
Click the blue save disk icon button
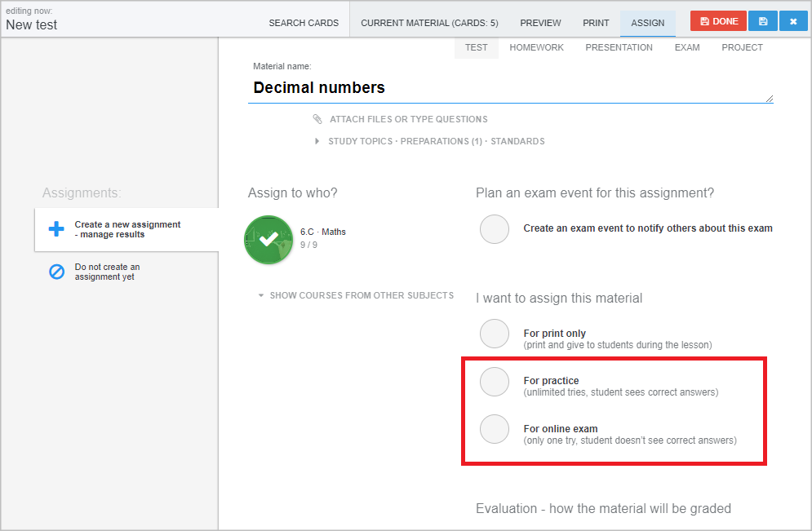(x=763, y=21)
